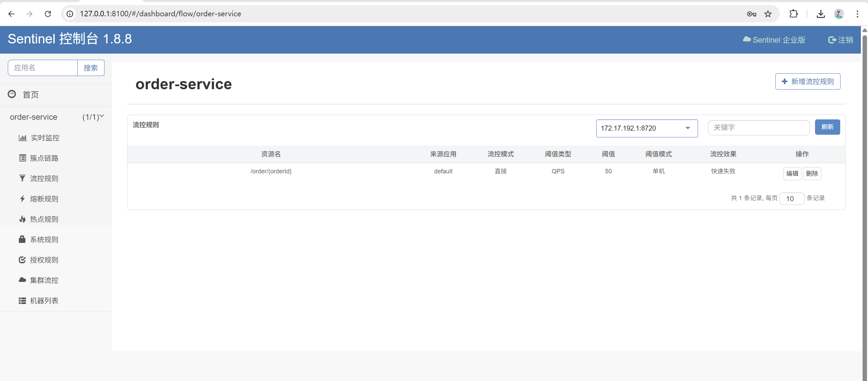Image resolution: width=868 pixels, height=381 pixels.
Task: Click the blue 刷新 button
Action: click(827, 127)
